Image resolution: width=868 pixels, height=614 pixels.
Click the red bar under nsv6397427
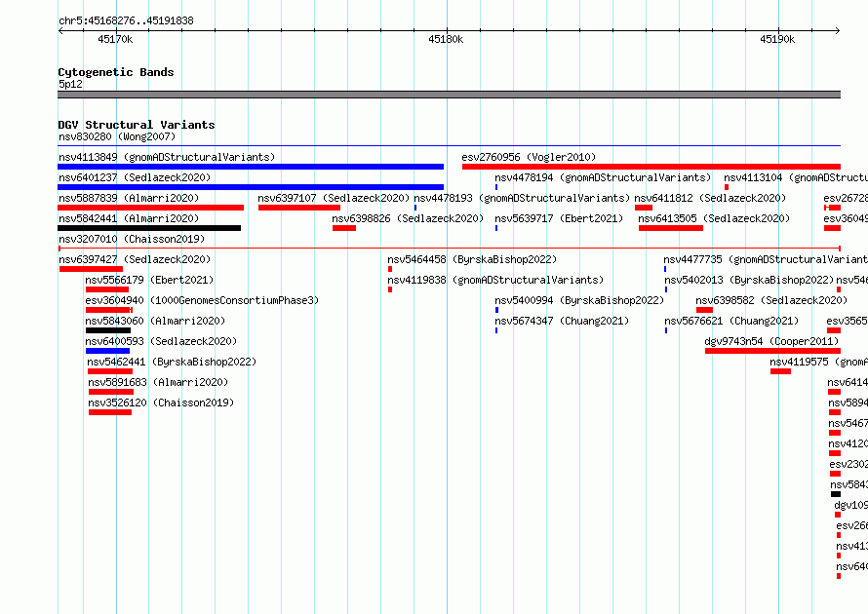click(x=91, y=269)
